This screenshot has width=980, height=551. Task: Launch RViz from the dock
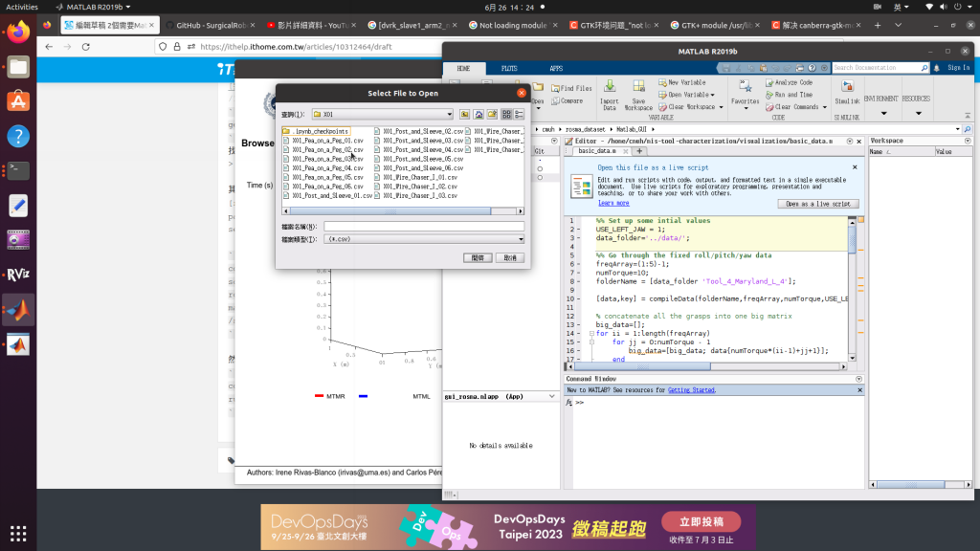click(x=18, y=275)
